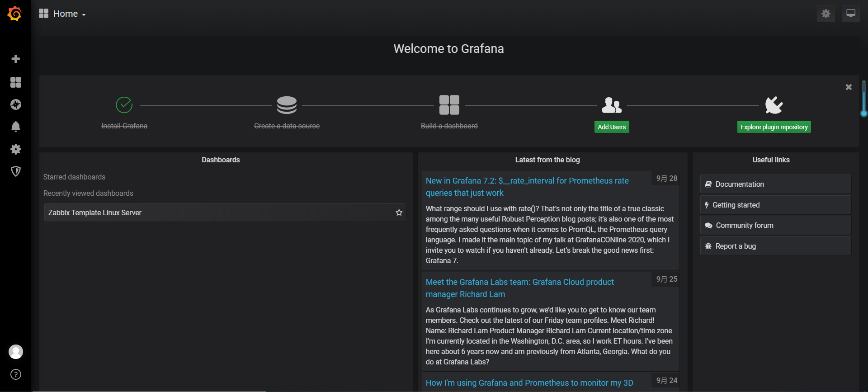Open the Community forum link
This screenshot has width=868, height=392.
[775, 225]
